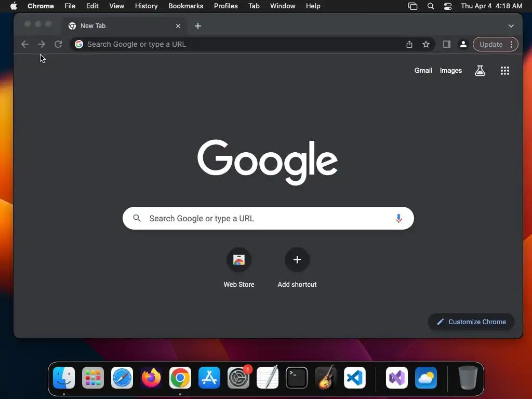Screen dimensions: 532x399
Task: Open the History menu
Action: (146, 6)
